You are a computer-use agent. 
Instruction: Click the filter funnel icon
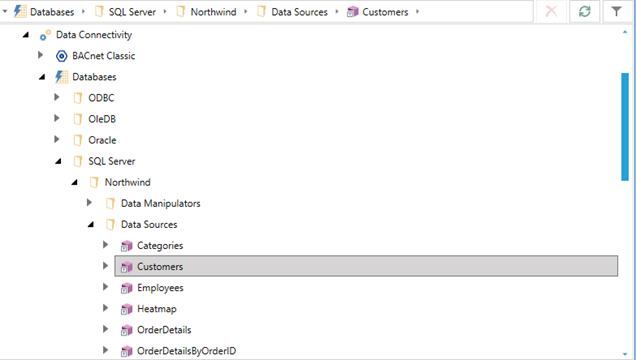click(x=616, y=11)
